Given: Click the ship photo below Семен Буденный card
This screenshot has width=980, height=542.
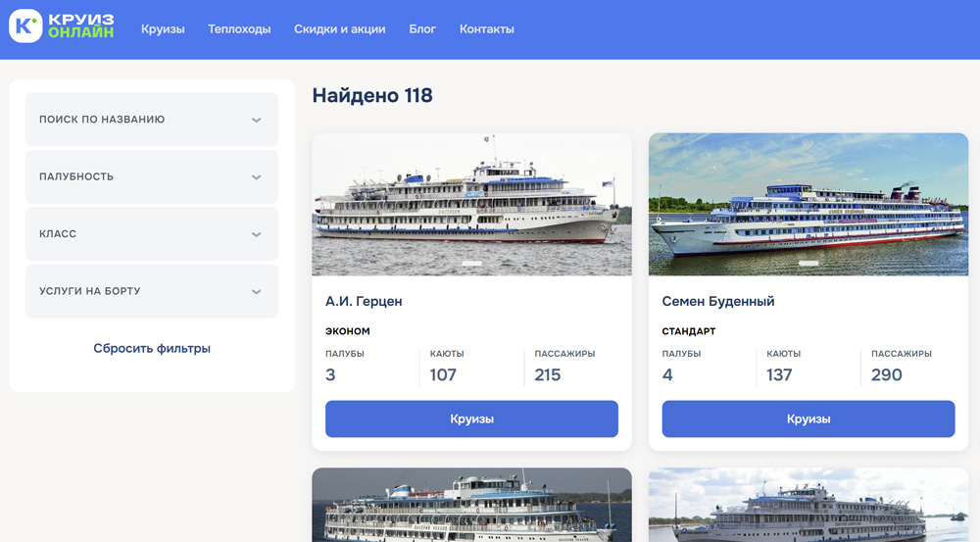Looking at the screenshot, I should [x=808, y=505].
